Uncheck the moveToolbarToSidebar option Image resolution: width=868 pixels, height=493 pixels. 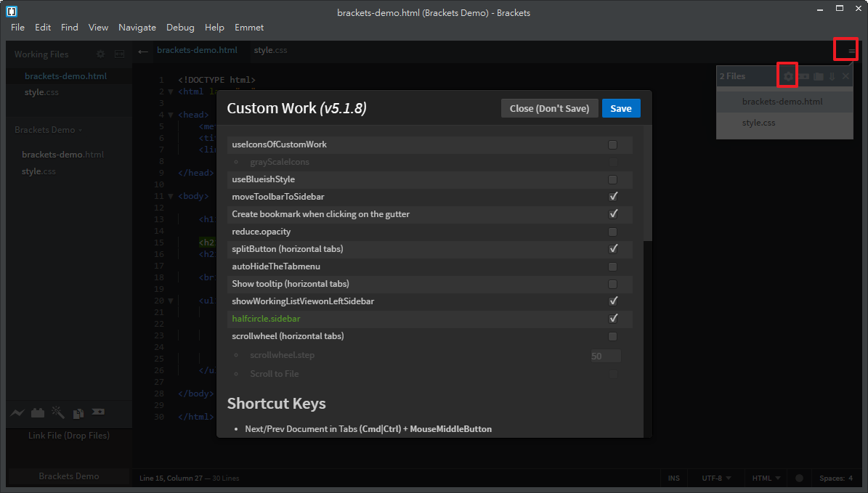coord(613,197)
